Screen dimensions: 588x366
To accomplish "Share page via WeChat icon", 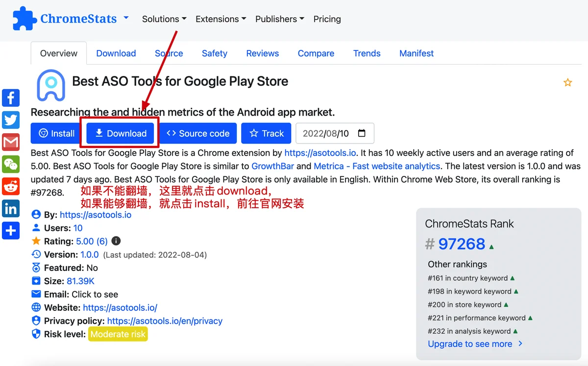I will point(11,164).
